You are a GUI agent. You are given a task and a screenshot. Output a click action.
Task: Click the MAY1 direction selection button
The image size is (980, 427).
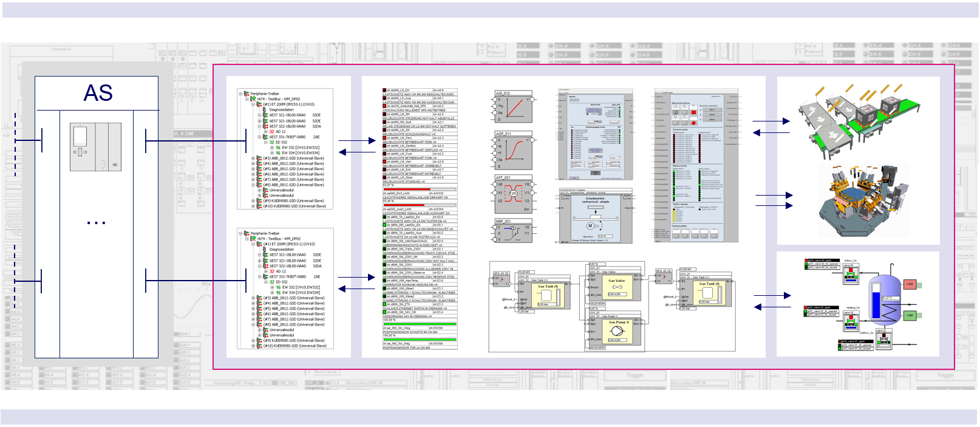(x=712, y=111)
